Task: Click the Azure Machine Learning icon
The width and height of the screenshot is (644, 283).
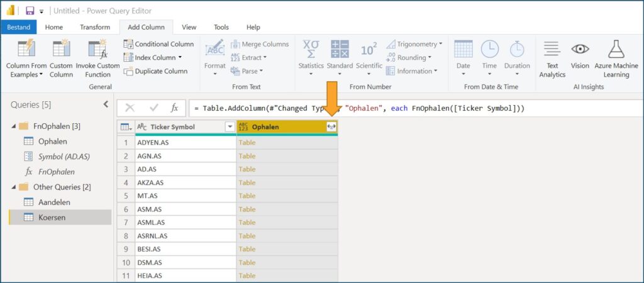Action: click(x=616, y=49)
